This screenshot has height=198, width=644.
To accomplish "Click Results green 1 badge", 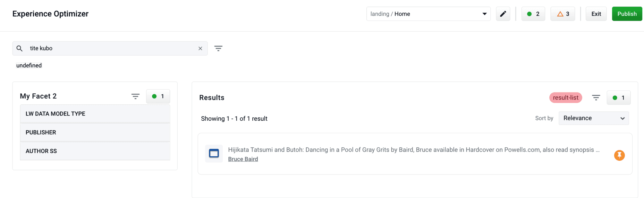I will (618, 98).
